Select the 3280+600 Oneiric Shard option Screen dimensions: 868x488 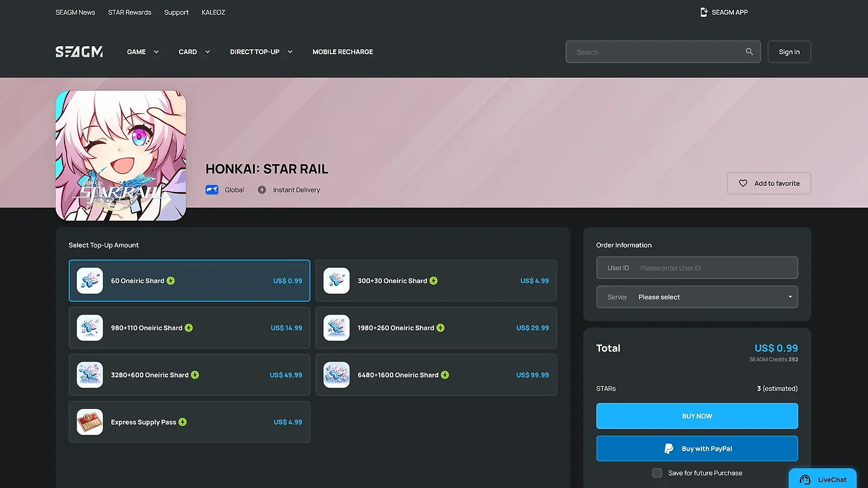189,375
